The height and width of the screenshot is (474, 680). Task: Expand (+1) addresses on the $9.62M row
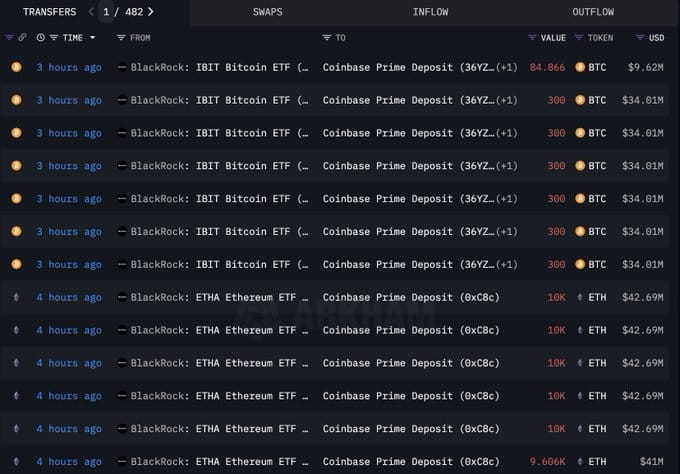point(506,67)
